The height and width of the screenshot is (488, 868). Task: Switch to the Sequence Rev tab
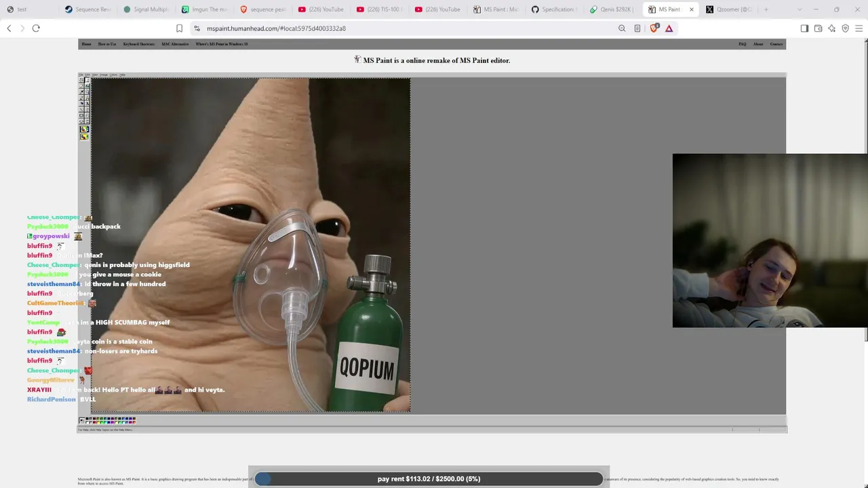click(x=88, y=9)
